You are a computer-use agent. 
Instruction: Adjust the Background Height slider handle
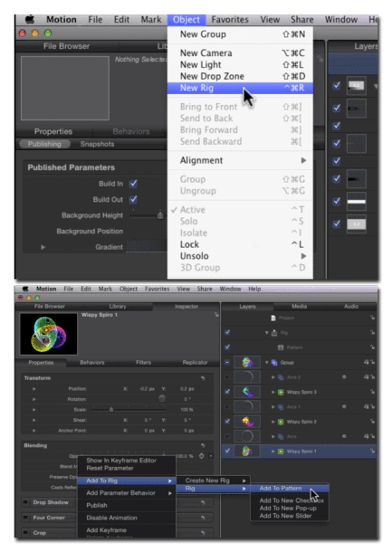tap(160, 215)
